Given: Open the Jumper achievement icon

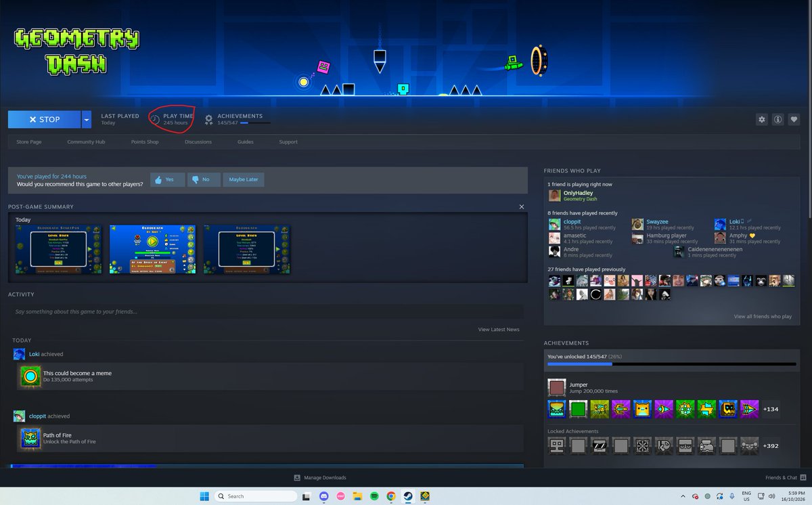Looking at the screenshot, I should 556,388.
